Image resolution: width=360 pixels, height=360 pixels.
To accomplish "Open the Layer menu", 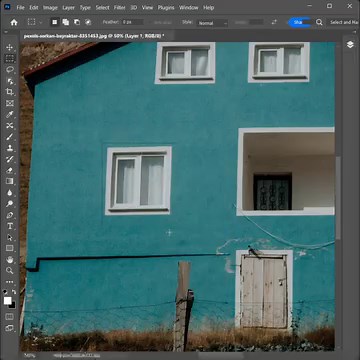I will (x=69, y=7).
